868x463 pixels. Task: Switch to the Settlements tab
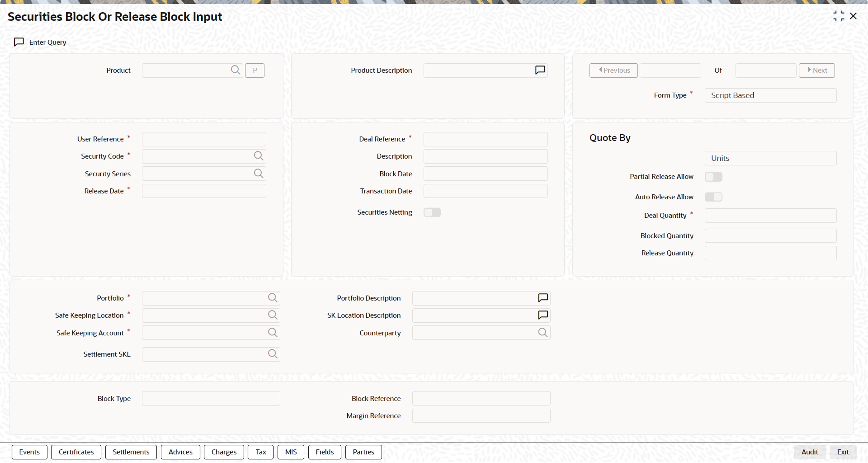click(x=131, y=452)
